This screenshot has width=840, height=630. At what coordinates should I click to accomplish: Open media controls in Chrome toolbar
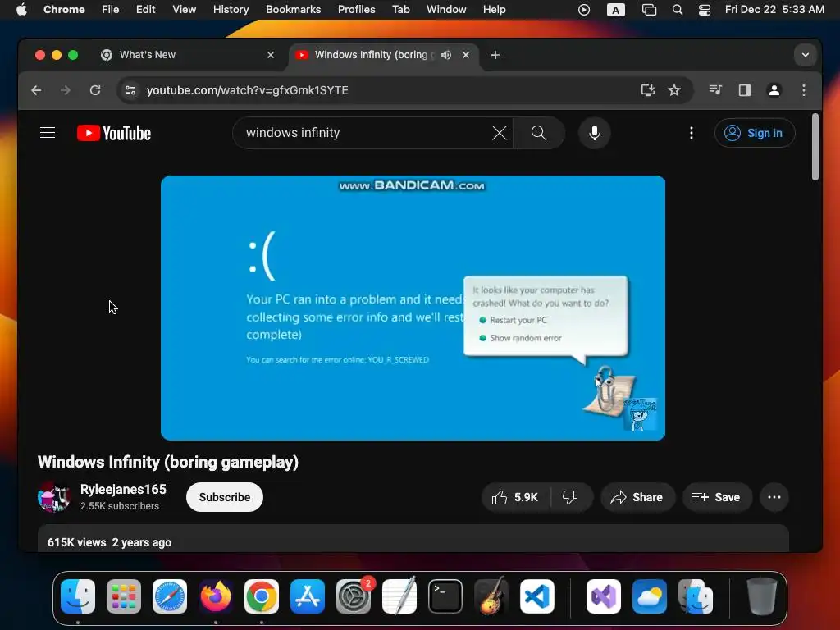point(715,90)
